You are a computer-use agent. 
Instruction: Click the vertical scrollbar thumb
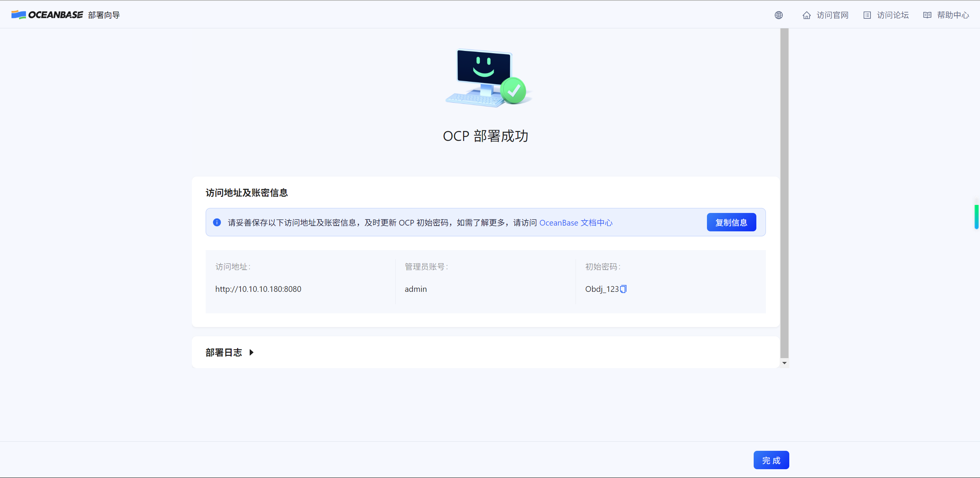click(784, 193)
